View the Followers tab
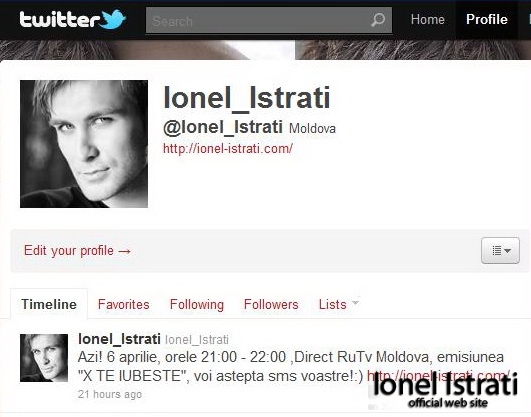The image size is (531, 417). (x=271, y=304)
